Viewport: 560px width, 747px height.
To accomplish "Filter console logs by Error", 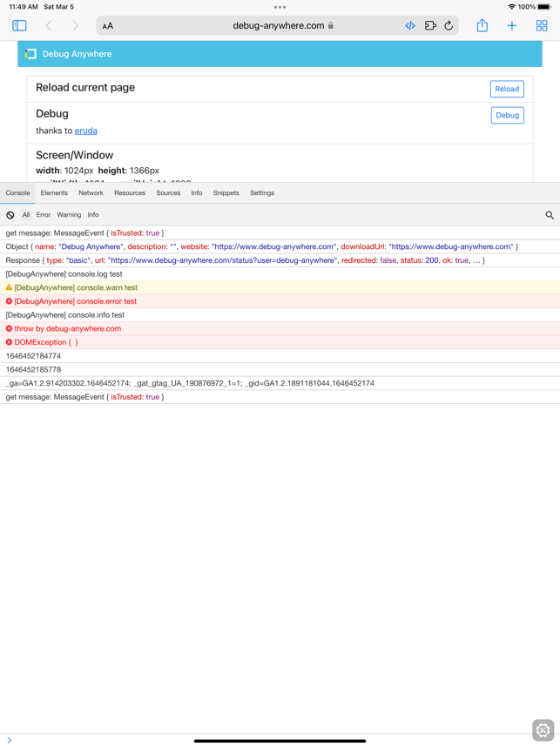I will [43, 215].
